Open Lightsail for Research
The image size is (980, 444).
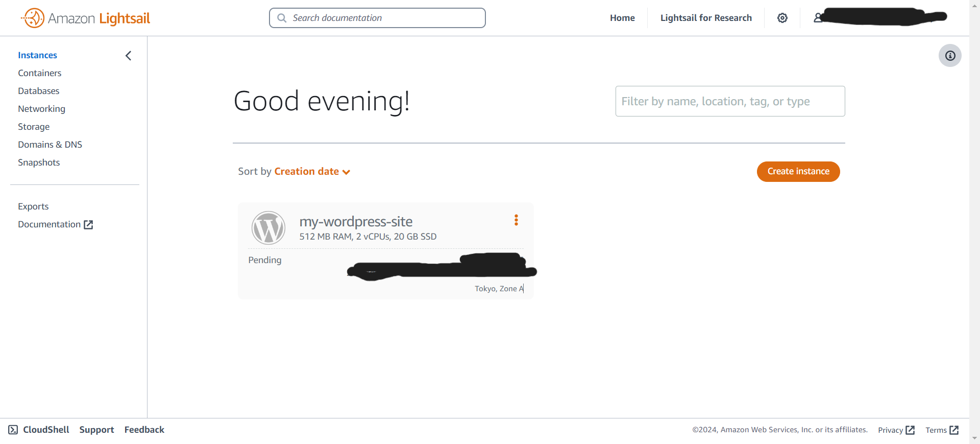point(706,18)
